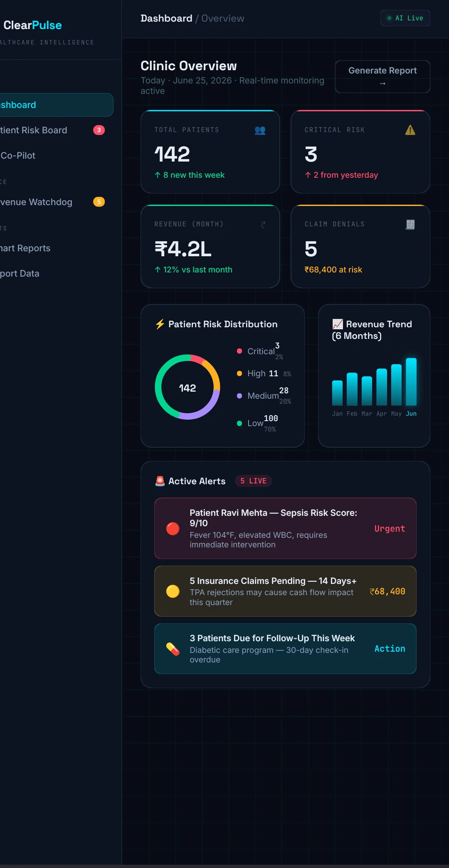Click the High legend orange dot
The image size is (449, 868).
(x=239, y=373)
